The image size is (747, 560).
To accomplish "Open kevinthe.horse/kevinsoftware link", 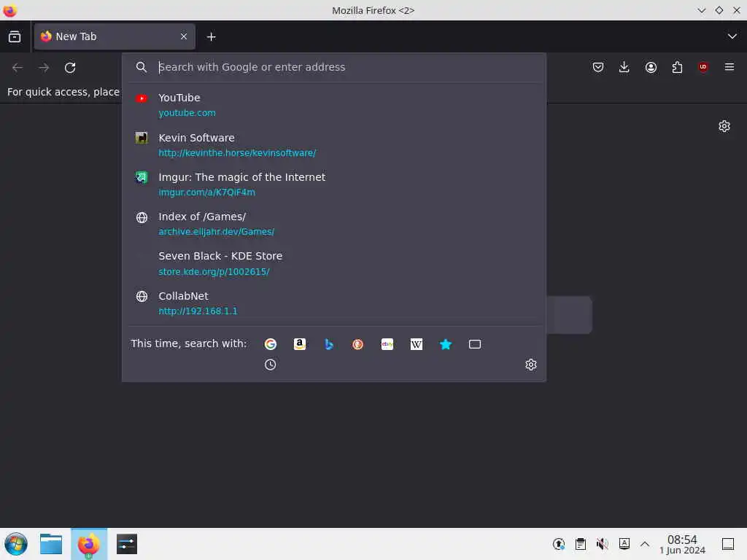I will (237, 153).
